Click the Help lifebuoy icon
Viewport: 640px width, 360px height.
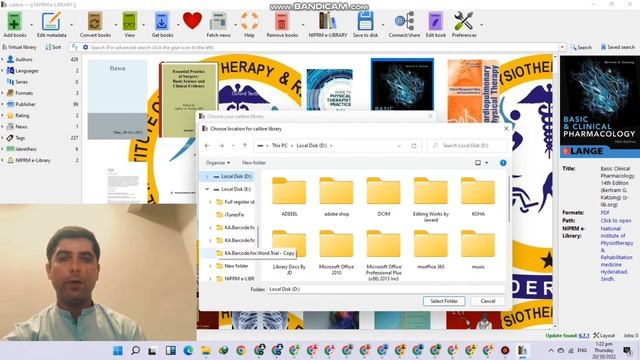pos(249,21)
